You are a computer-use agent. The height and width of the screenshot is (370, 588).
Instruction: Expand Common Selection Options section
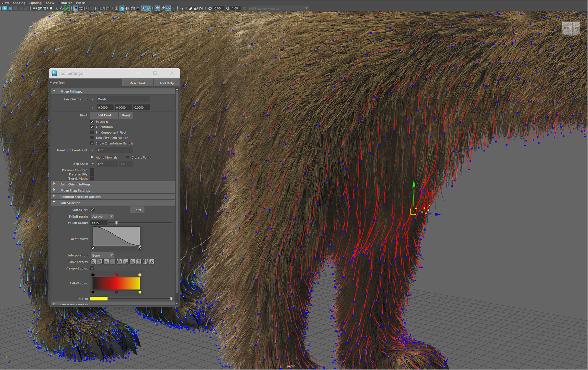54,196
